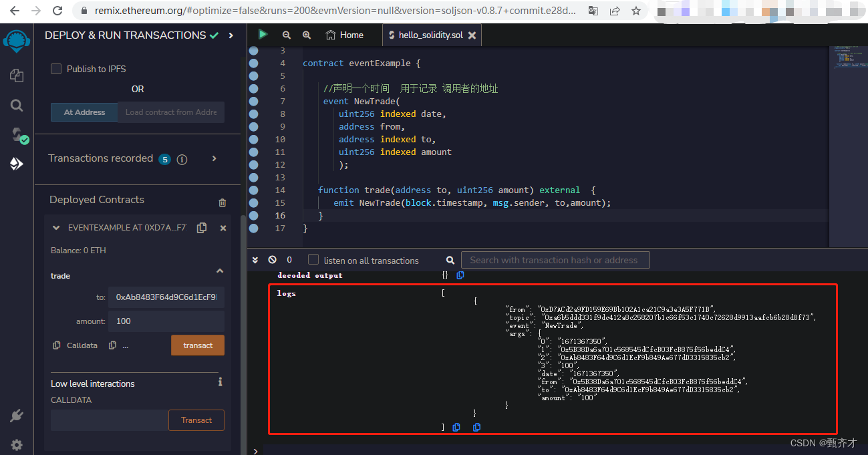Toggle breakpoint marker on line 4

coord(253,63)
